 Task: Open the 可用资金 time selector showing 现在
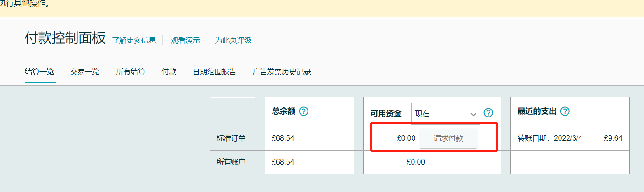pyautogui.click(x=446, y=114)
